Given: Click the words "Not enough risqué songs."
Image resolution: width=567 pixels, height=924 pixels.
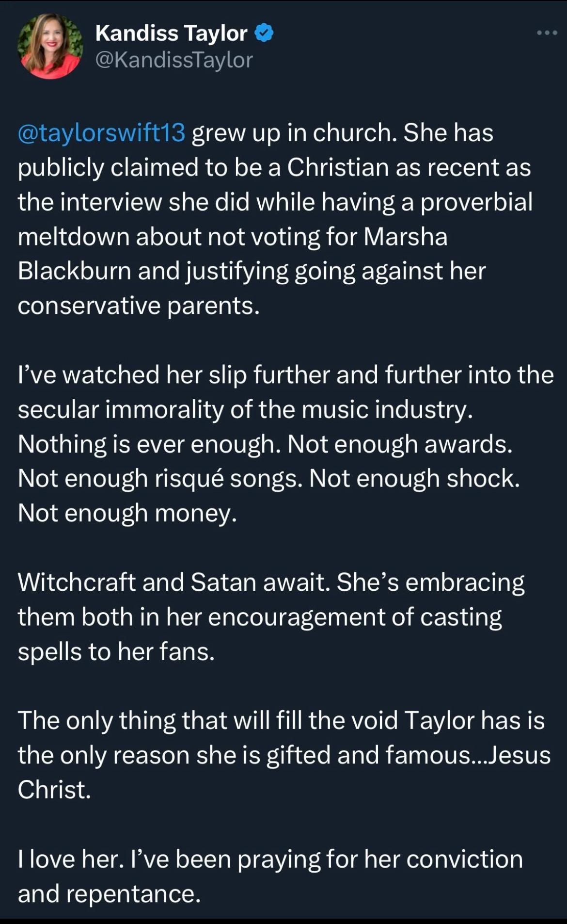Looking at the screenshot, I should [x=160, y=479].
